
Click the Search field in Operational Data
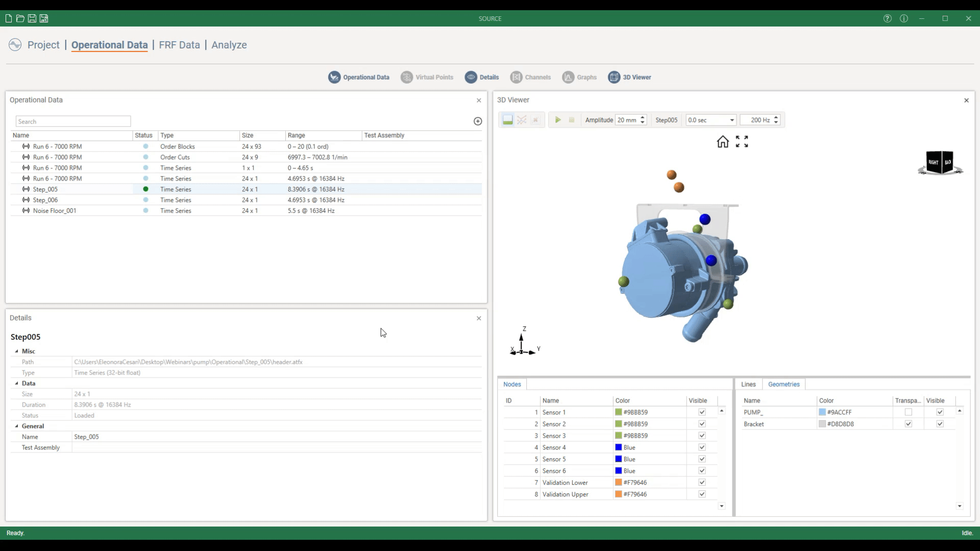pyautogui.click(x=73, y=122)
